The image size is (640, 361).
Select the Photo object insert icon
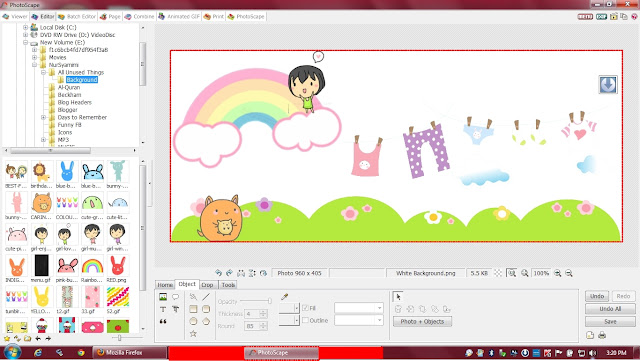[x=163, y=297]
